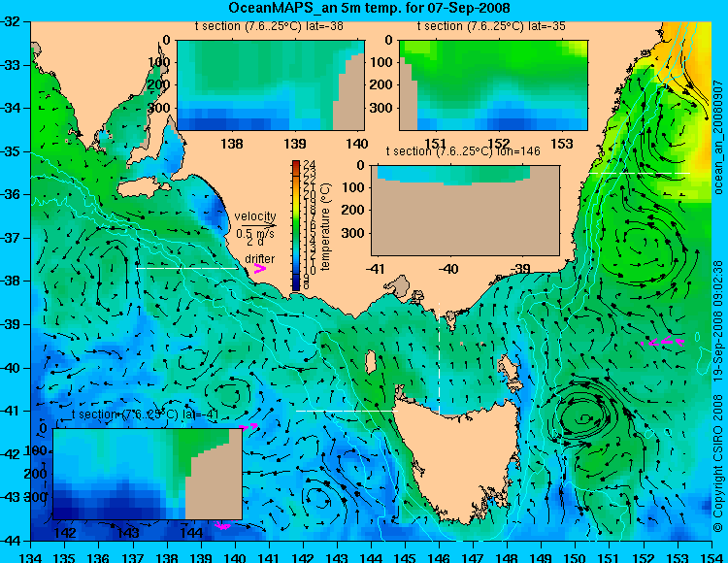Click the 't section (7.6..25°C) lat=-38' heading
This screenshot has width=728, height=563.
coord(269,26)
